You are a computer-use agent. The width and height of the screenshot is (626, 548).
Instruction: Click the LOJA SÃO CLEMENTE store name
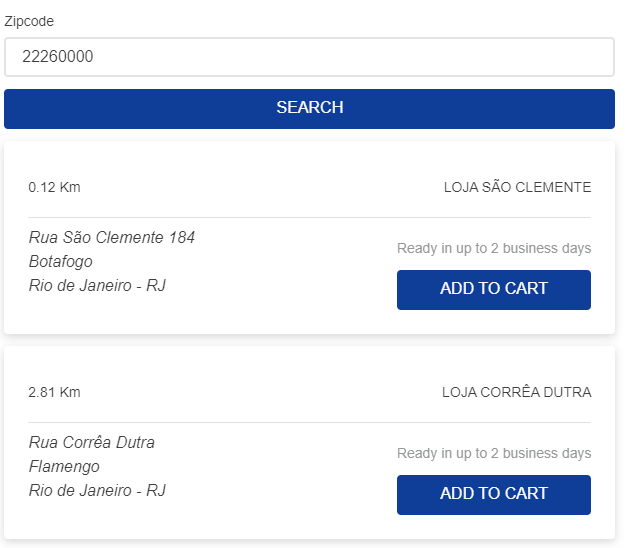[517, 187]
